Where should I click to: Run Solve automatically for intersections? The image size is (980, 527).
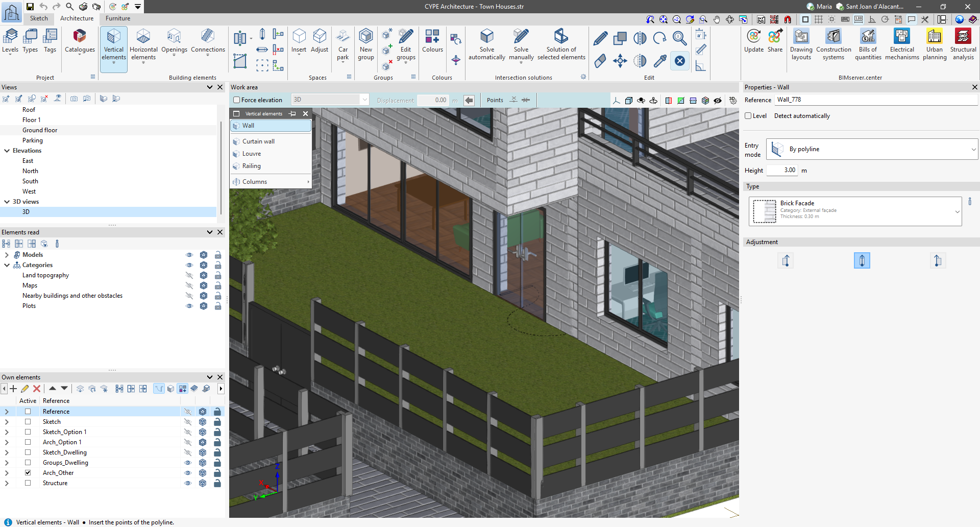[x=487, y=45]
